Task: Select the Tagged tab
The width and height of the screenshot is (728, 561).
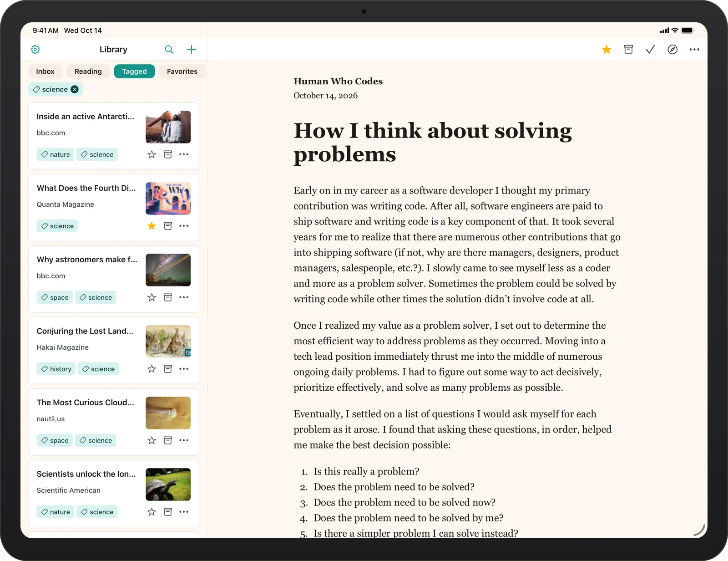Action: click(x=134, y=71)
